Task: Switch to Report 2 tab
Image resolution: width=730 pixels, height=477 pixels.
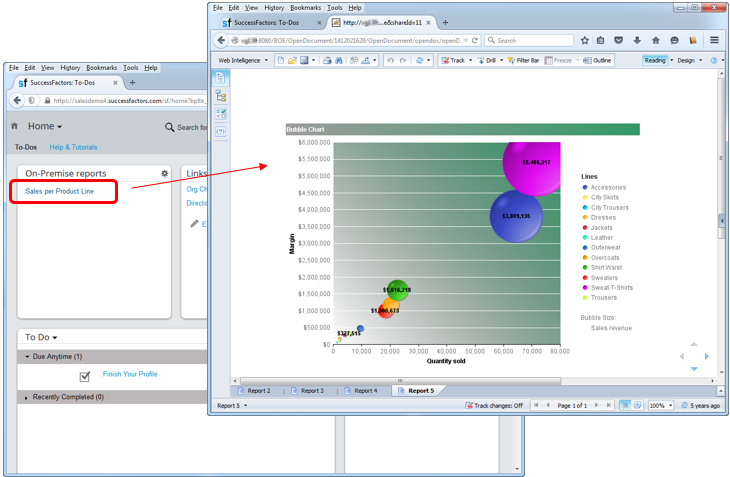Action: (254, 391)
